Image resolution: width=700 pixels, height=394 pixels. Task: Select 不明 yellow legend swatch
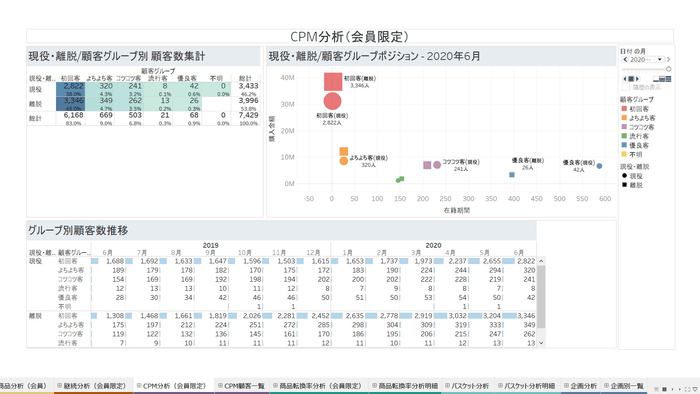[x=624, y=154]
